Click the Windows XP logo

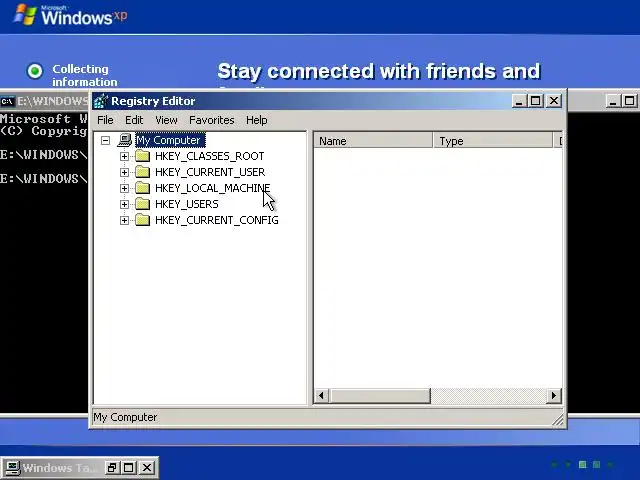70,16
